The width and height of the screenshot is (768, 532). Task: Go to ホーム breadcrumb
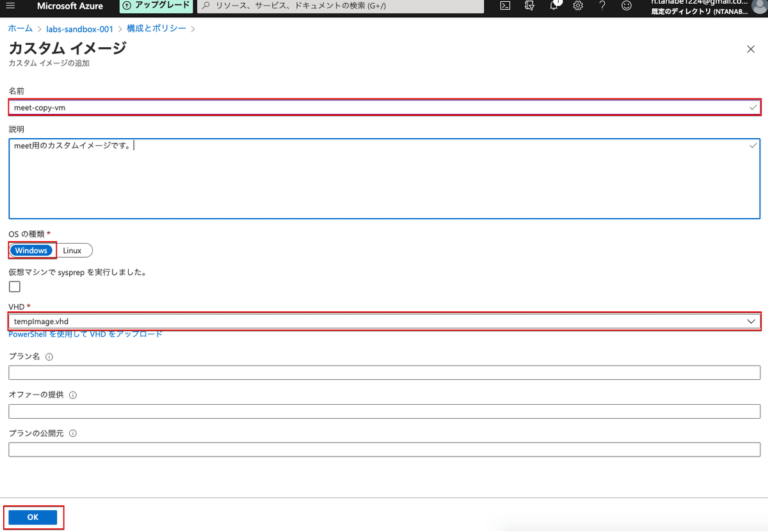pos(20,29)
